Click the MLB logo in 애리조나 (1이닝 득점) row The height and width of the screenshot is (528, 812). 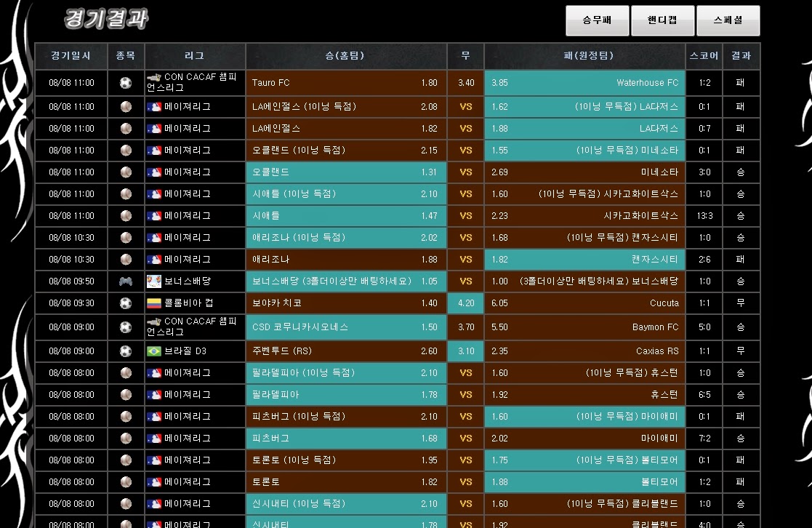pyautogui.click(x=154, y=238)
